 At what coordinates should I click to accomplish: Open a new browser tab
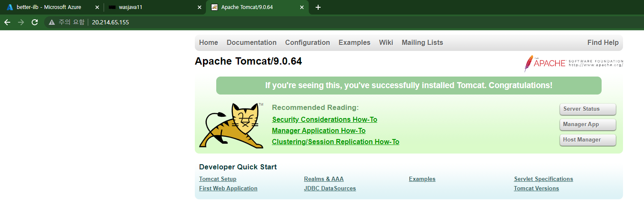click(318, 7)
